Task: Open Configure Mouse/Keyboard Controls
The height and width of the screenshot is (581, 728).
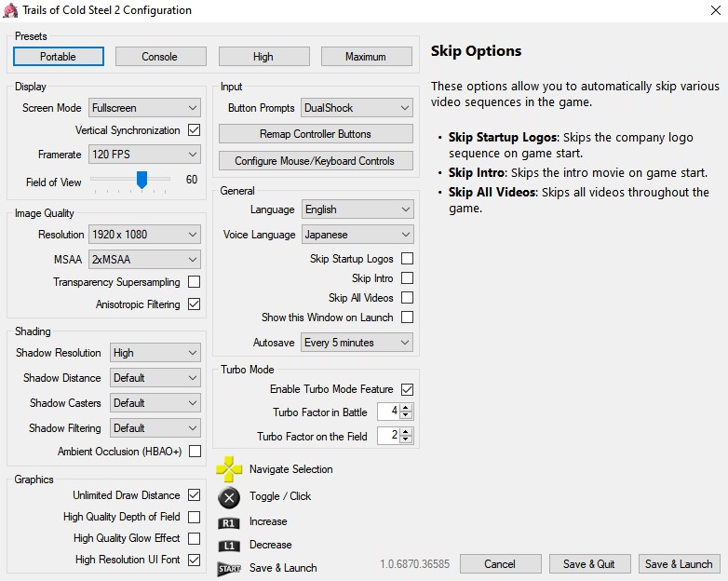Action: click(x=316, y=161)
